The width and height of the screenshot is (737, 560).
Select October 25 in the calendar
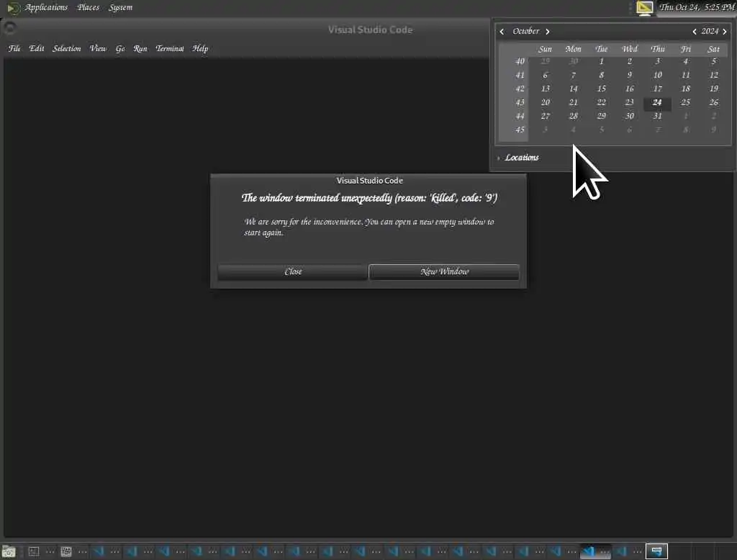(x=685, y=102)
